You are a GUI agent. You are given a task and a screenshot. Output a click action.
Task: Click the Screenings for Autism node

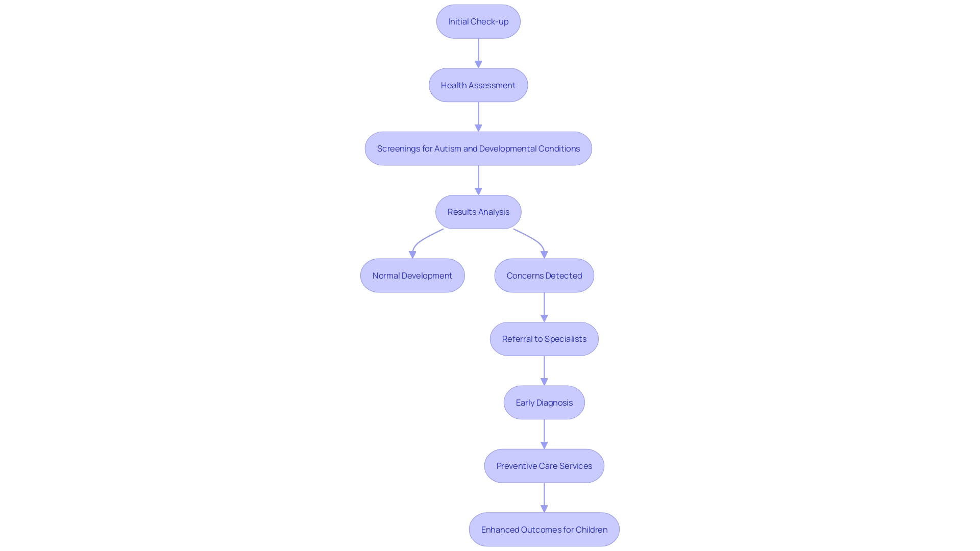(x=478, y=148)
